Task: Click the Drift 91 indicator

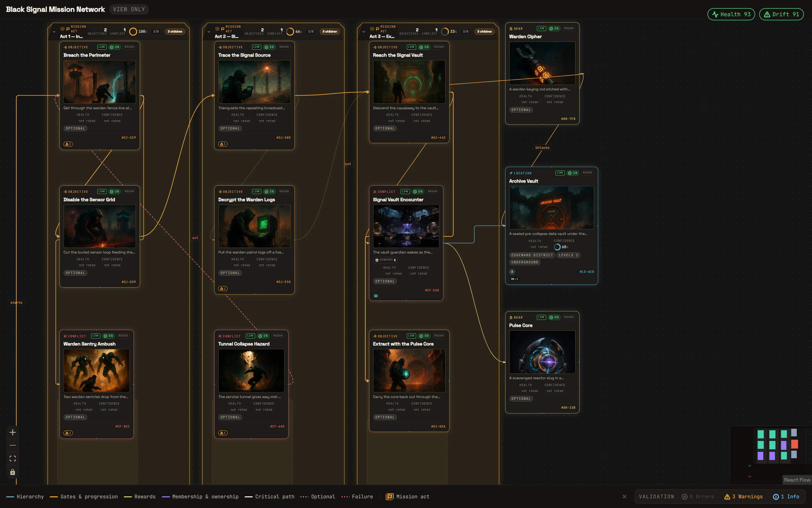Action: pyautogui.click(x=782, y=14)
